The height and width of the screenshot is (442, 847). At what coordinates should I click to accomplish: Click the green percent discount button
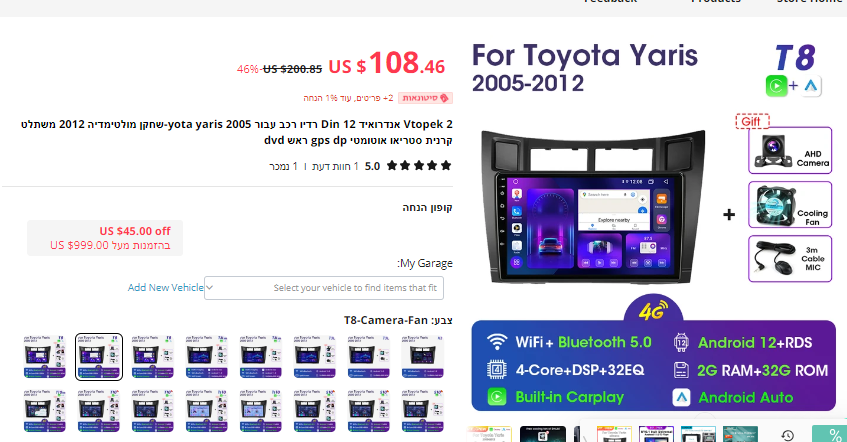click(x=830, y=434)
